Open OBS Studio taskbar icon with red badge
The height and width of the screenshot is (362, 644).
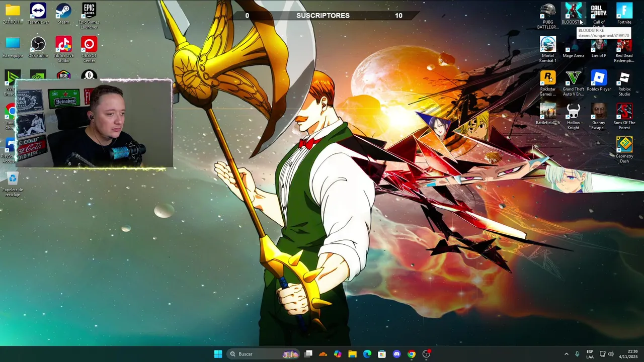point(426,354)
